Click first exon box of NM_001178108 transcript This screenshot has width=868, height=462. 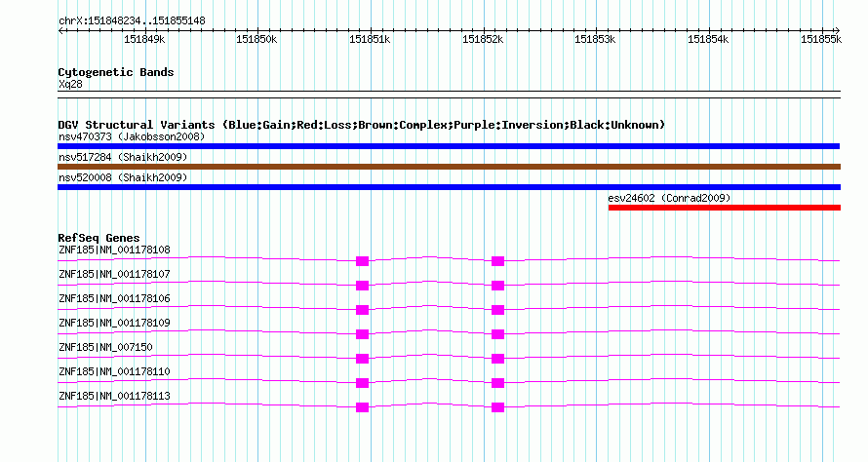[362, 261]
